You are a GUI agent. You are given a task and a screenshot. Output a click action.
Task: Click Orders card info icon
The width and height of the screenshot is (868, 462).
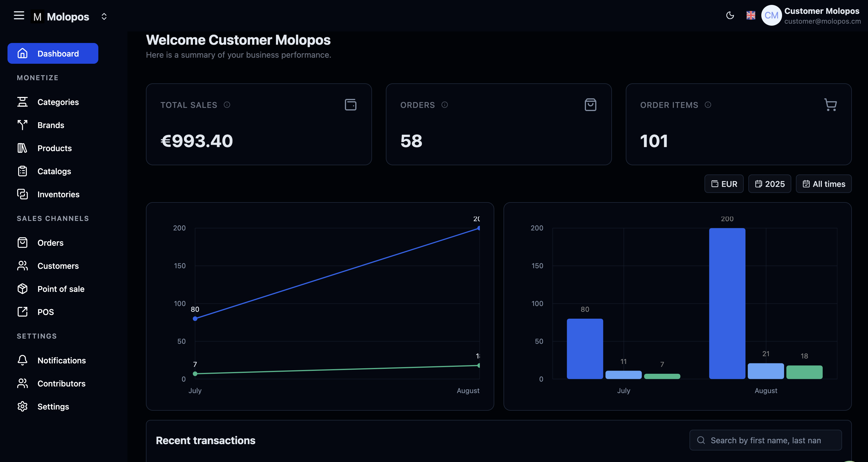(x=444, y=105)
